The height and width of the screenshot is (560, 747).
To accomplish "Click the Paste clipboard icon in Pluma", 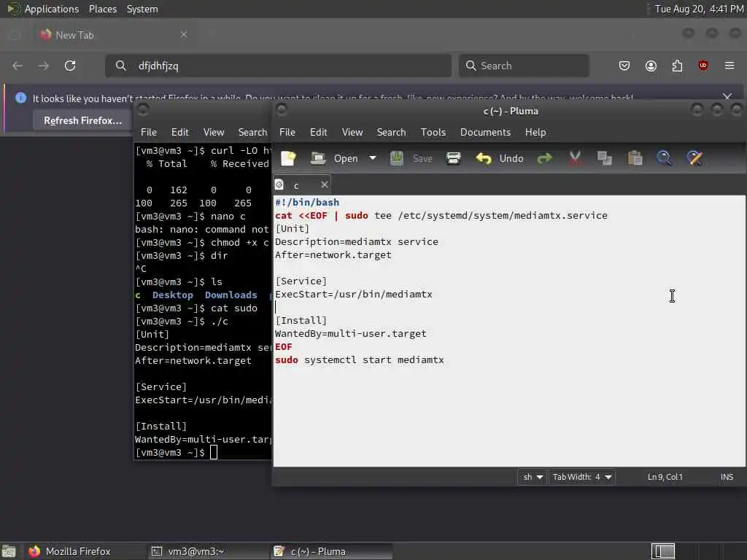I will (x=635, y=158).
